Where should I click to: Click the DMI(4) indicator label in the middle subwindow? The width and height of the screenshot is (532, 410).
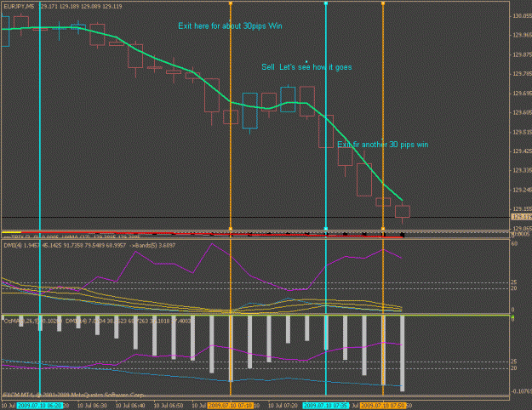pos(65,245)
